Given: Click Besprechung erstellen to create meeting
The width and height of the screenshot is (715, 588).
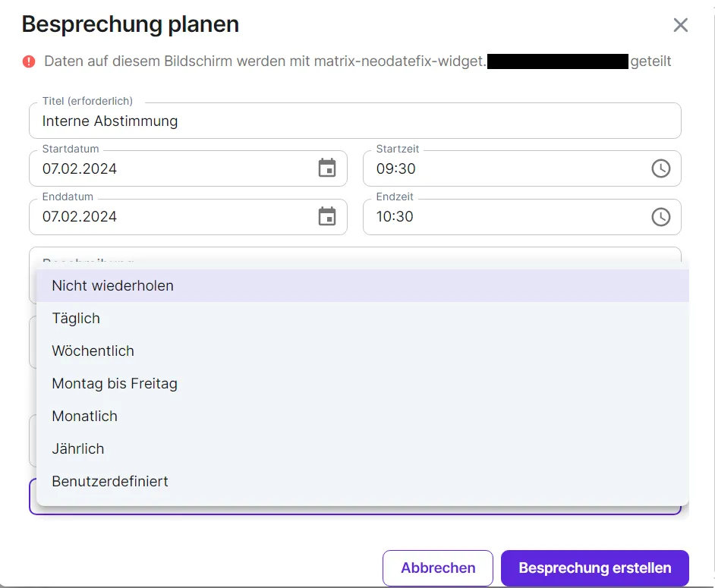Looking at the screenshot, I should coord(594,568).
